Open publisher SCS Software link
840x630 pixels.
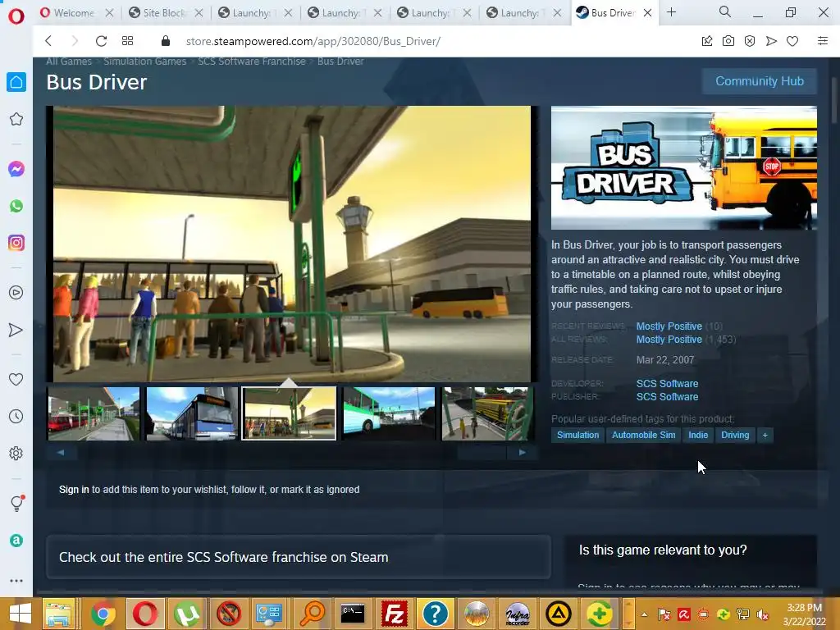coord(667,397)
